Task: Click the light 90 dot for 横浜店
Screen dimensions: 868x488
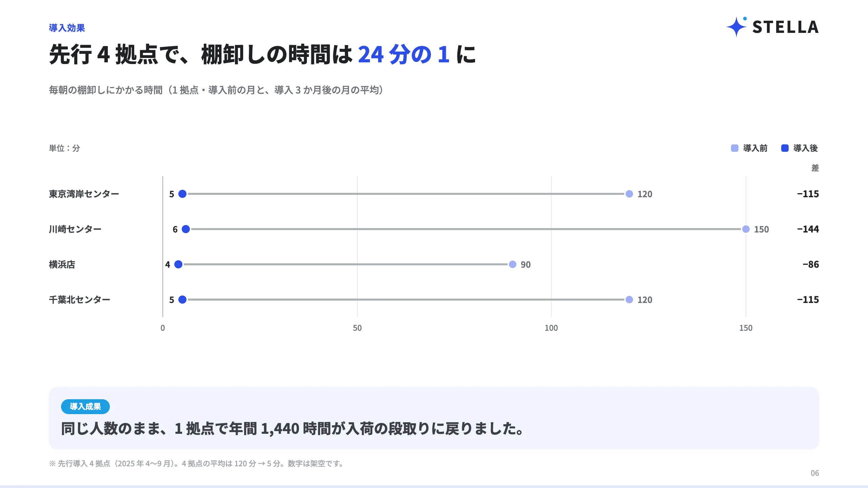Action: pos(513,264)
